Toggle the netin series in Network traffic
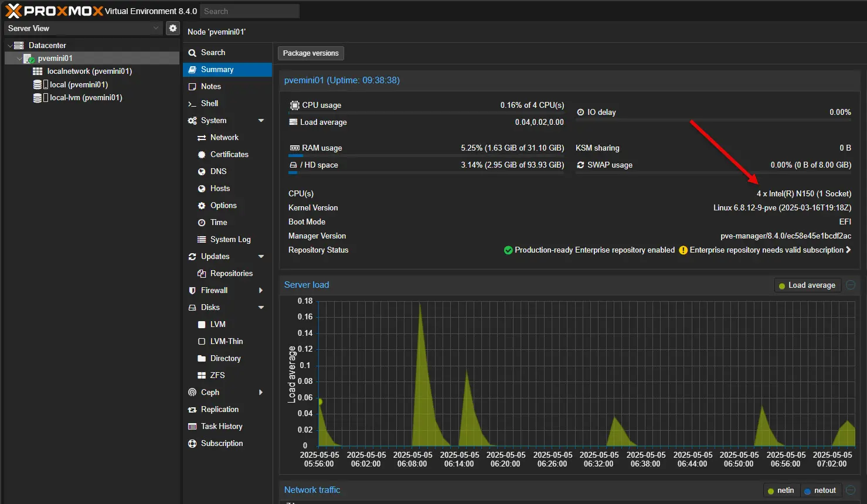Viewport: 867px width, 504px height. [781, 491]
